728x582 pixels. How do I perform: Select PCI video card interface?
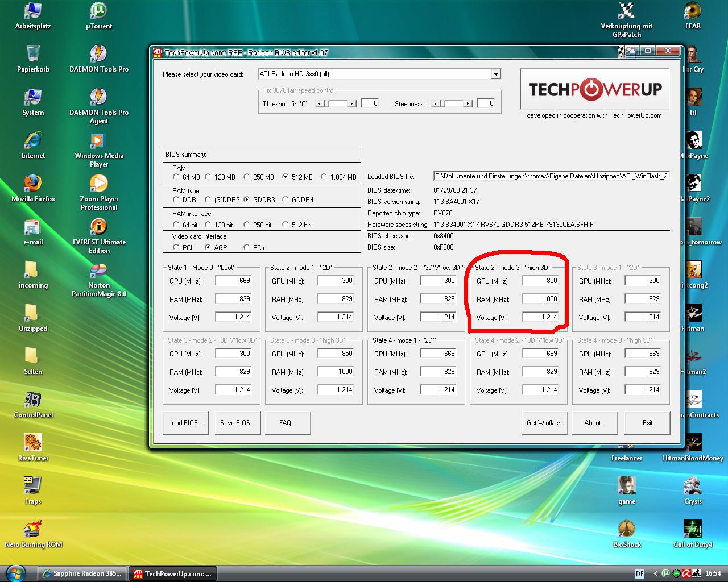pos(176,247)
